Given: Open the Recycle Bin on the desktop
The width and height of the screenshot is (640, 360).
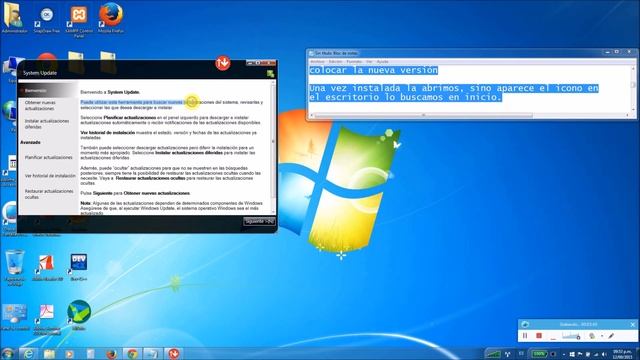Looking at the screenshot, I should (x=15, y=267).
